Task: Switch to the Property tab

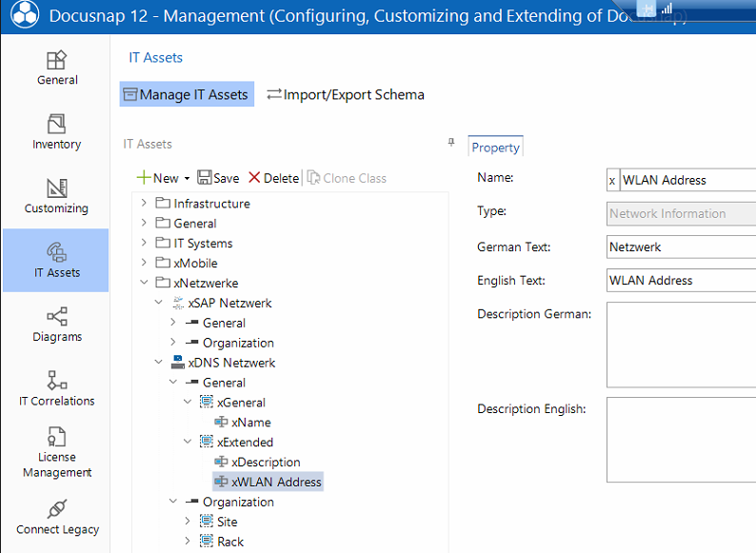Action: click(x=495, y=148)
